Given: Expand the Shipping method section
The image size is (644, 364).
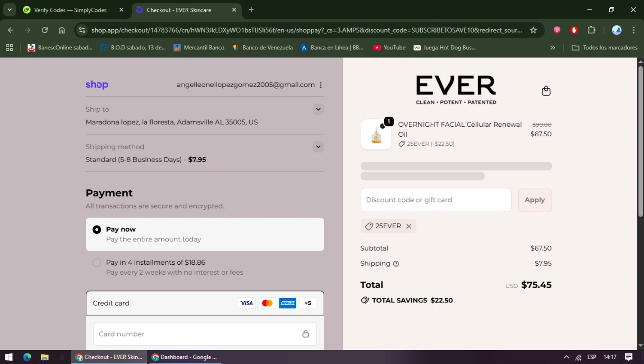Looking at the screenshot, I should [318, 147].
